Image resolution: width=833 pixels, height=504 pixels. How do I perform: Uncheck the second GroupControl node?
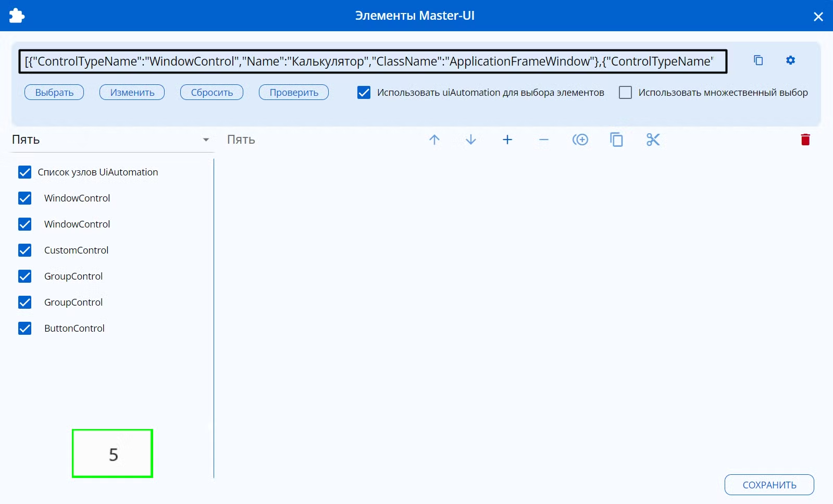24,303
